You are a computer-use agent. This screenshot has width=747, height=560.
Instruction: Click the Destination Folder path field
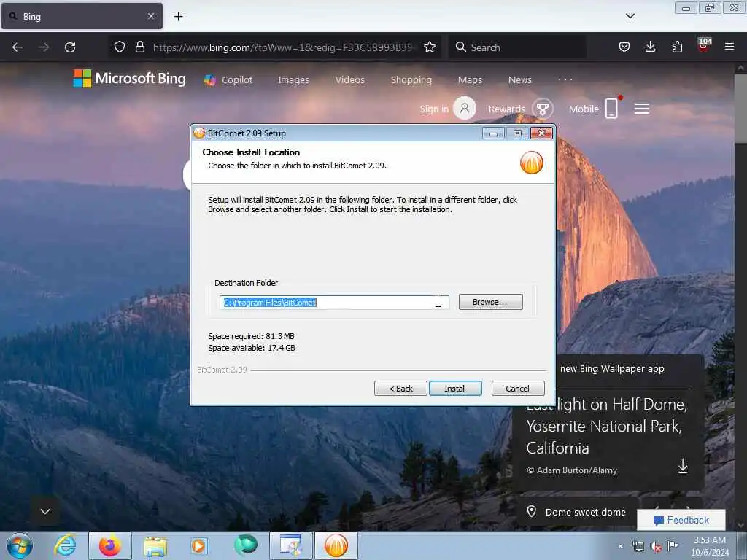pos(334,303)
